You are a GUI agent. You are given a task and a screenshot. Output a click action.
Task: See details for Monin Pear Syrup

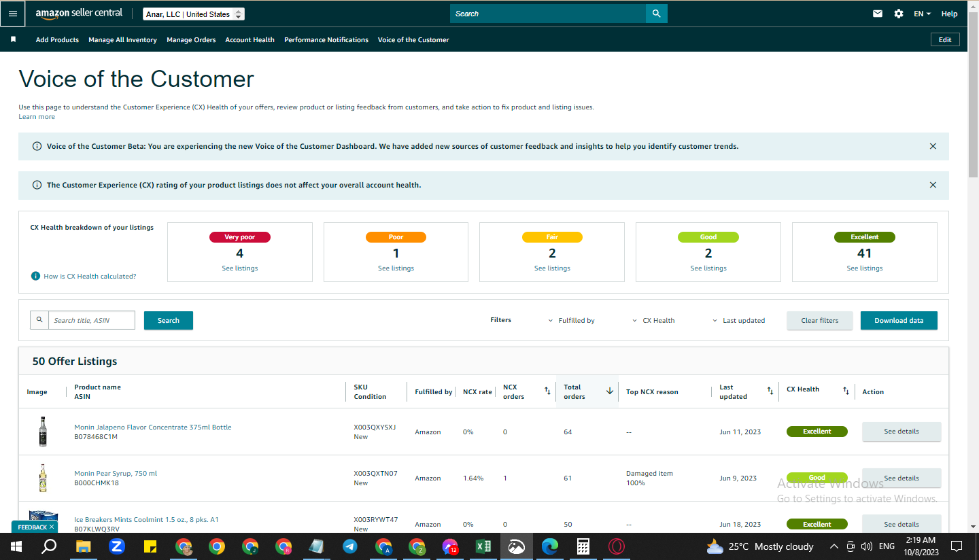(x=901, y=478)
